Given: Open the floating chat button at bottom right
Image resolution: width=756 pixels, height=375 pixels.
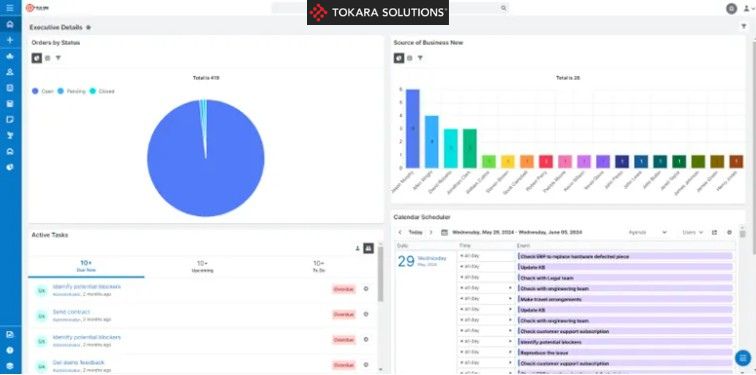Looking at the screenshot, I should (743, 358).
